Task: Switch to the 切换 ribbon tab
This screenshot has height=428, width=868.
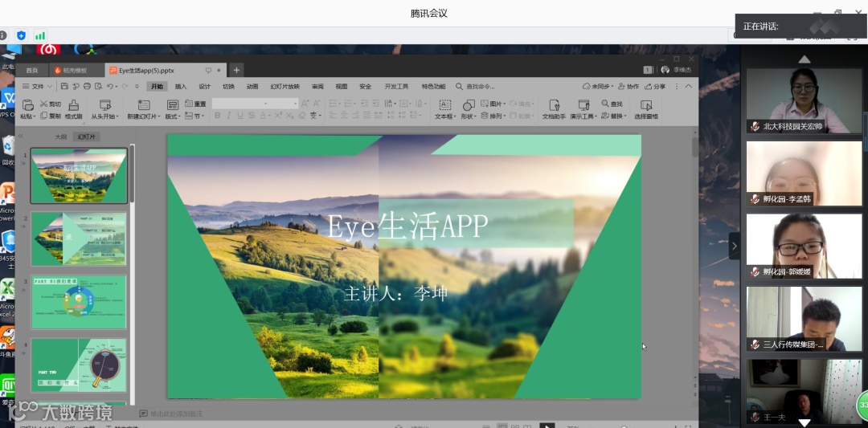Action: (x=228, y=86)
